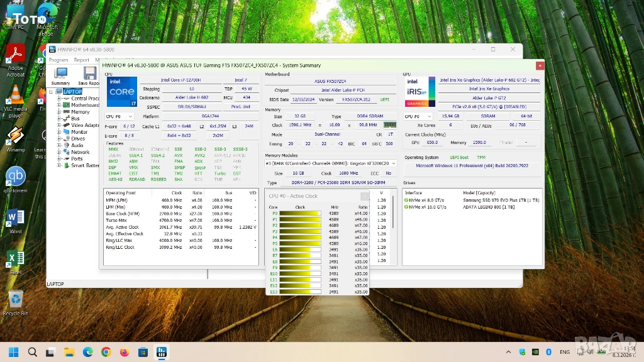
Task: Open the GPU #0 selector dropdown
Action: [418, 116]
